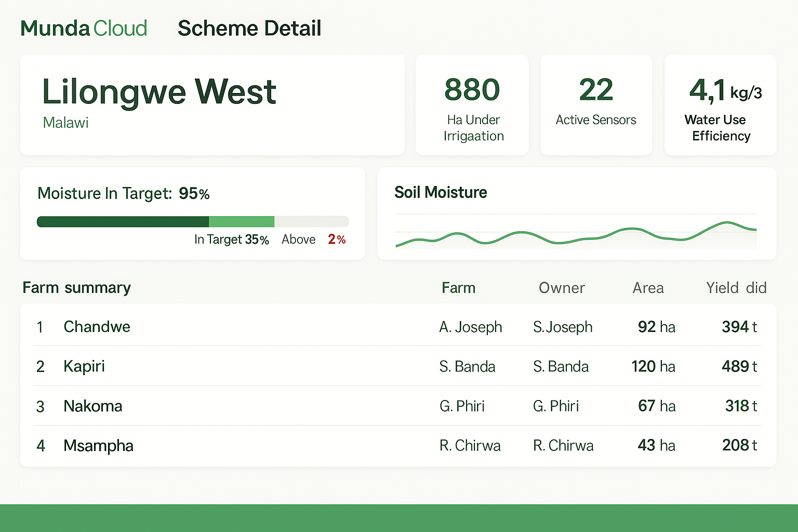798x532 pixels.
Task: Sort table by Owner column header
Action: point(562,288)
